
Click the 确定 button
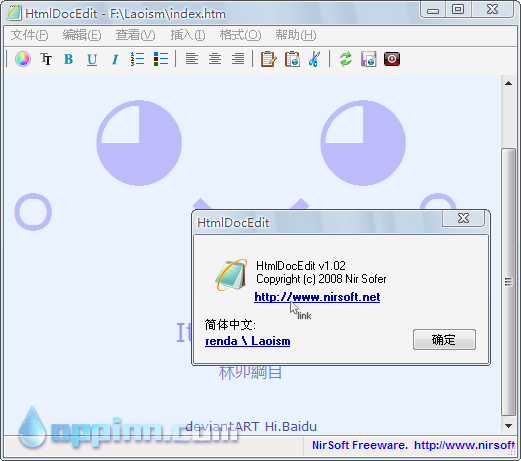[444, 340]
